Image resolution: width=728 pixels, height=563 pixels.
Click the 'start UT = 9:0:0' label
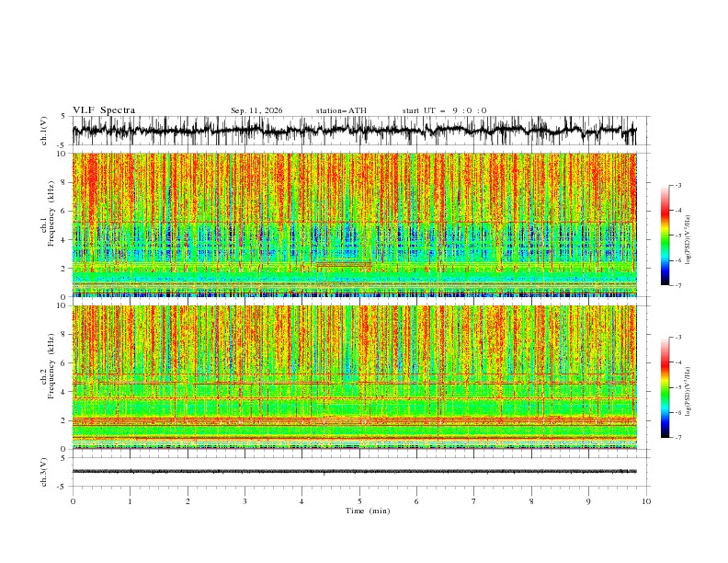(x=444, y=110)
